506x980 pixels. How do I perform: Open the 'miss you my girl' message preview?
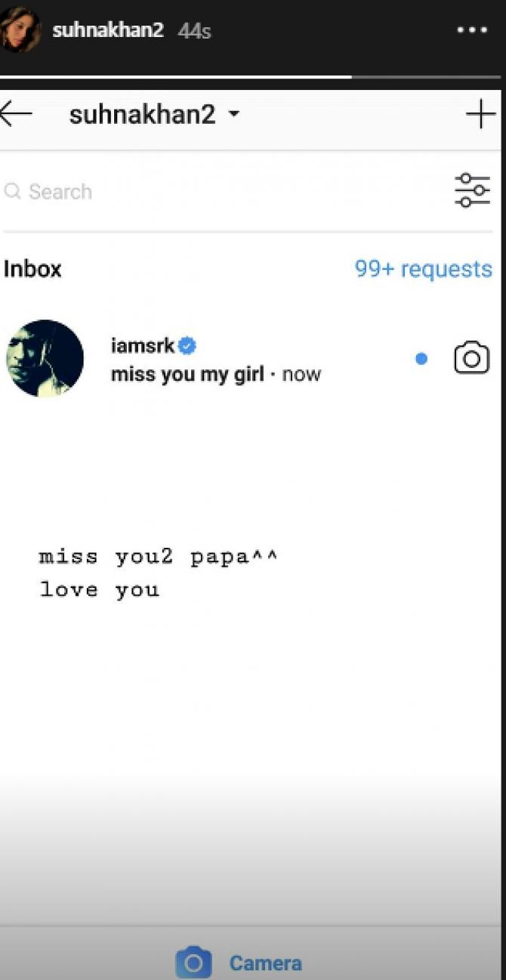pyautogui.click(x=187, y=374)
